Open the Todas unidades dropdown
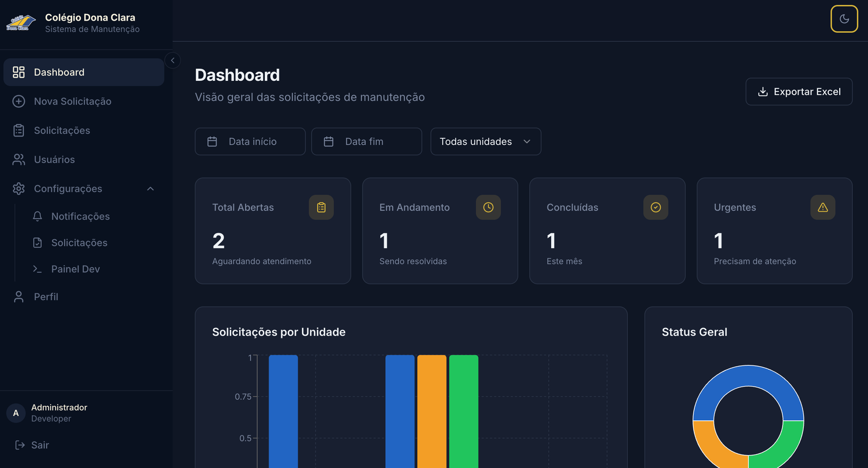 coord(486,142)
